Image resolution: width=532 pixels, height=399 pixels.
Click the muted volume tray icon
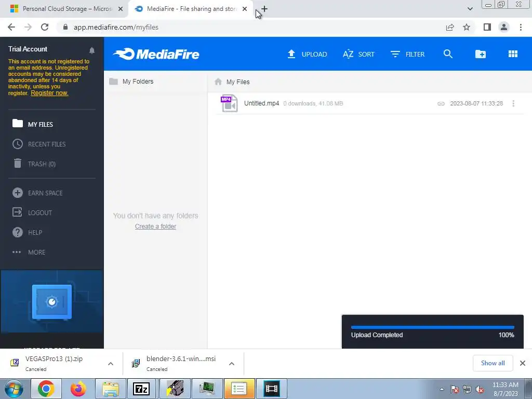coord(480,390)
